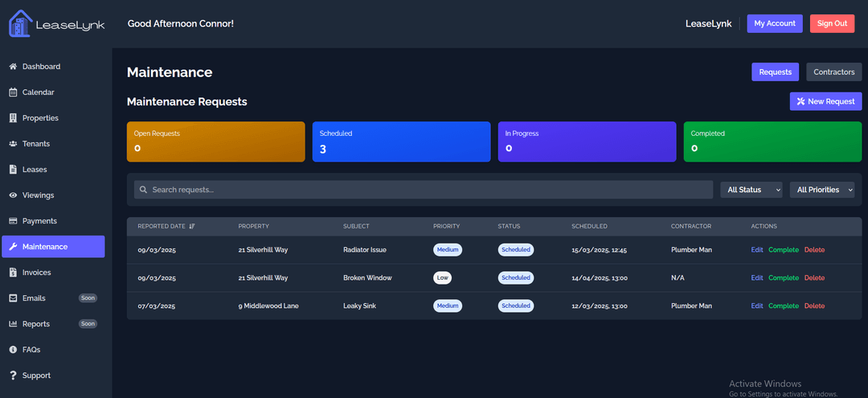
Task: Switch to the Requests tab
Action: click(775, 72)
